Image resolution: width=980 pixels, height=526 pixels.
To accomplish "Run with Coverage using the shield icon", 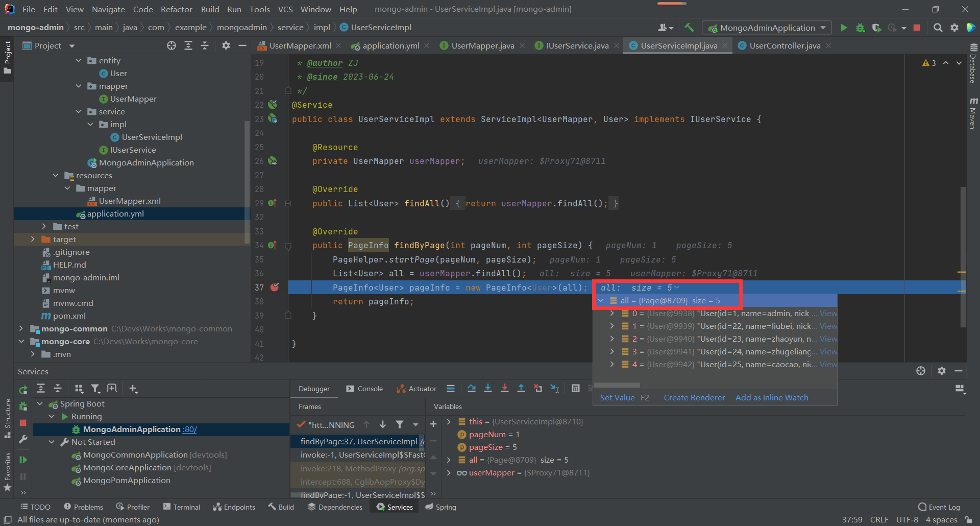I will [876, 28].
